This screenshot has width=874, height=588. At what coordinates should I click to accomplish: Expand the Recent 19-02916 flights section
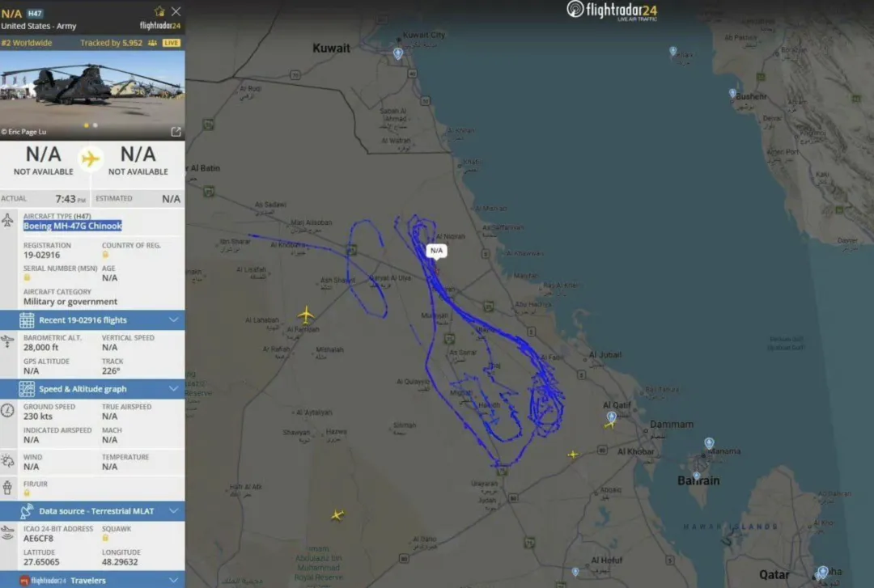coord(92,320)
